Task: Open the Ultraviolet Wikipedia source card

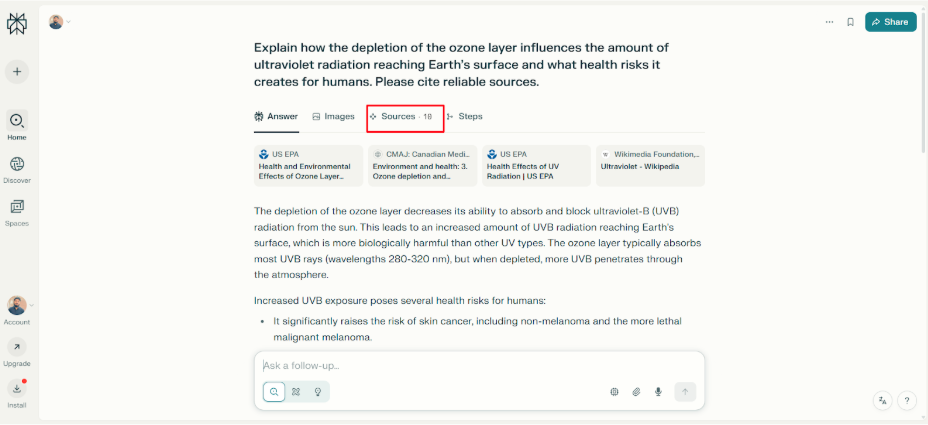Action: (x=650, y=166)
